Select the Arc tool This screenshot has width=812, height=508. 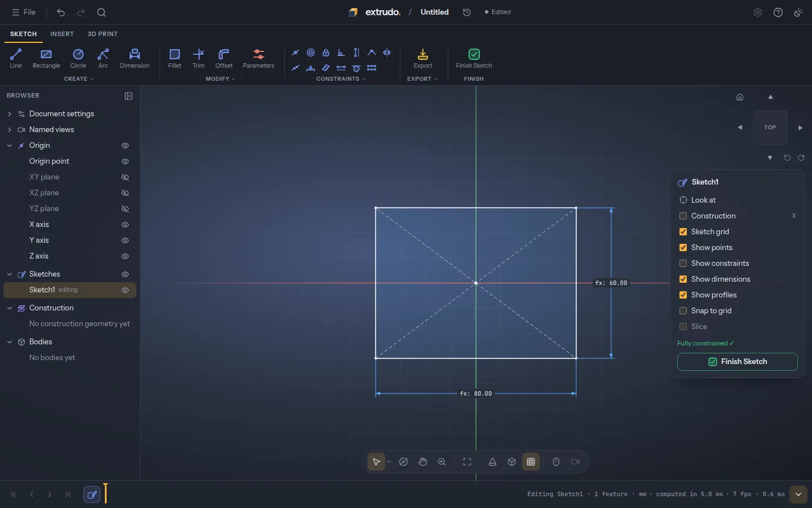103,59
